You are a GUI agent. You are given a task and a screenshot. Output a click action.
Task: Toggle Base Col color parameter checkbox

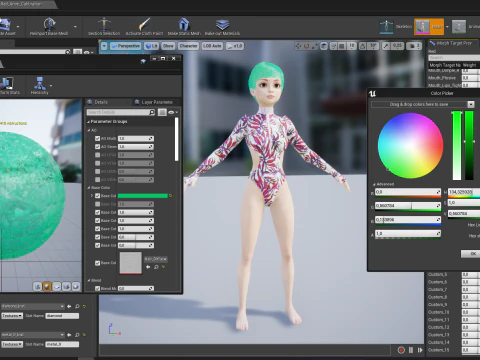click(x=97, y=196)
